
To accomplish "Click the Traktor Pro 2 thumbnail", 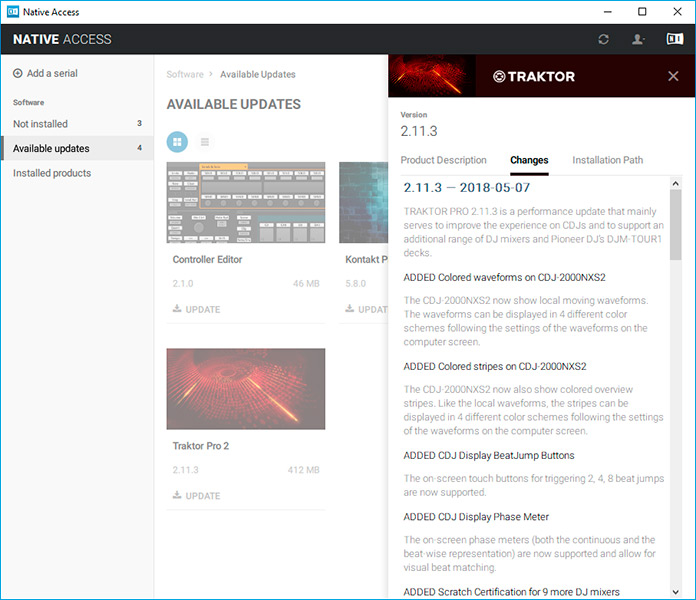I will click(245, 389).
